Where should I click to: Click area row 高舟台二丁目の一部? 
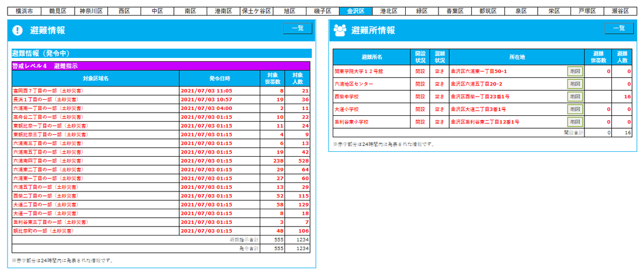161,116
